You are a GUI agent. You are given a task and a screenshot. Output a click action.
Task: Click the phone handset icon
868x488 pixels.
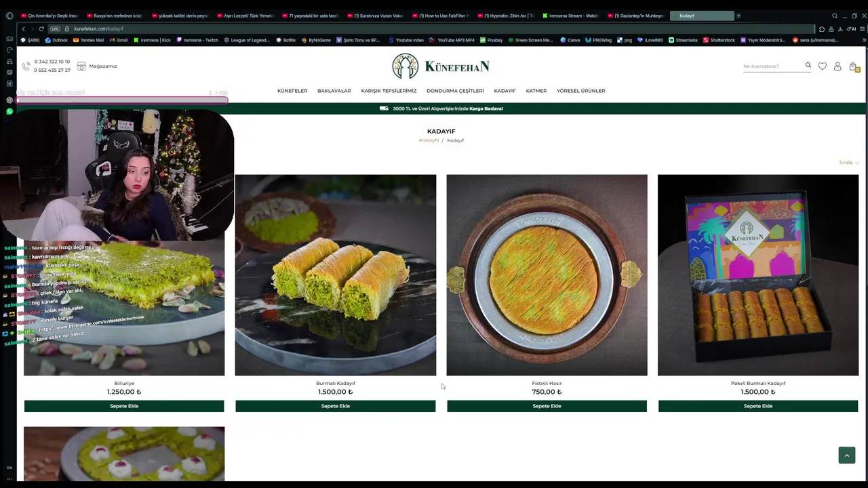pos(26,66)
